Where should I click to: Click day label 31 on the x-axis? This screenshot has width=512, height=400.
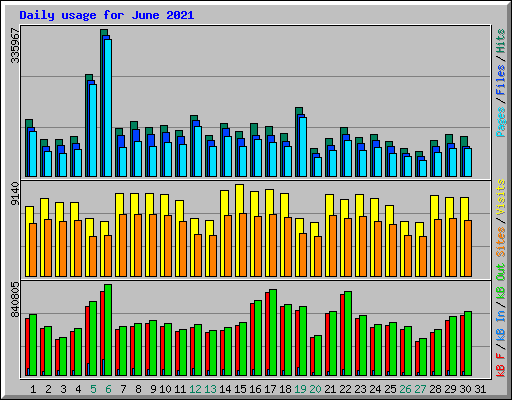click(x=480, y=389)
